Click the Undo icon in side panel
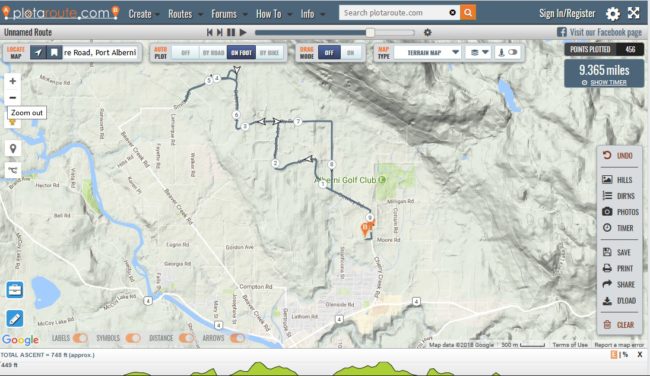 [607, 155]
